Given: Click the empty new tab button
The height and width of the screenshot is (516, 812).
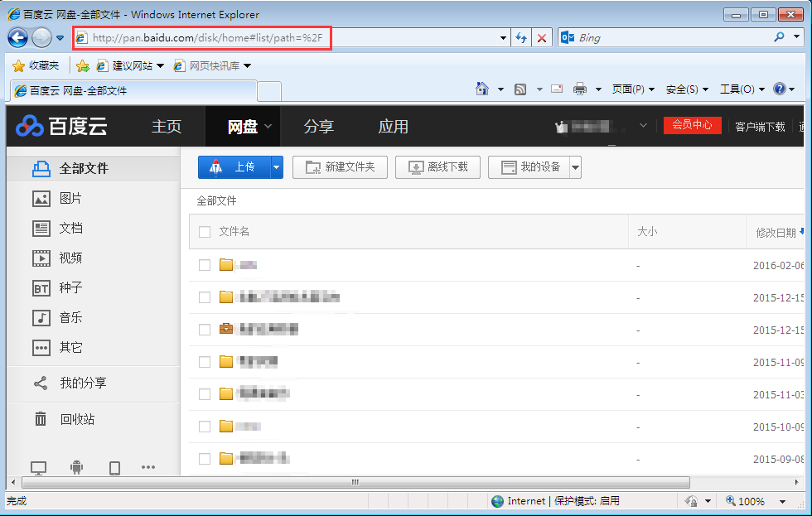Looking at the screenshot, I should coord(269,91).
